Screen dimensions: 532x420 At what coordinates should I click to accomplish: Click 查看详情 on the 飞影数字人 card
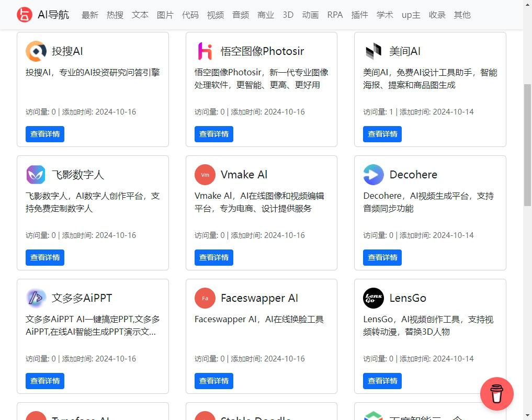[x=45, y=257]
